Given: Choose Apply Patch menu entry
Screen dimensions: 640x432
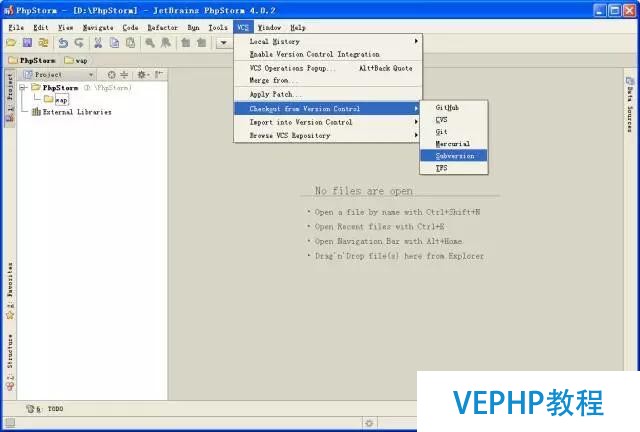Looking at the screenshot, I should (328, 94).
